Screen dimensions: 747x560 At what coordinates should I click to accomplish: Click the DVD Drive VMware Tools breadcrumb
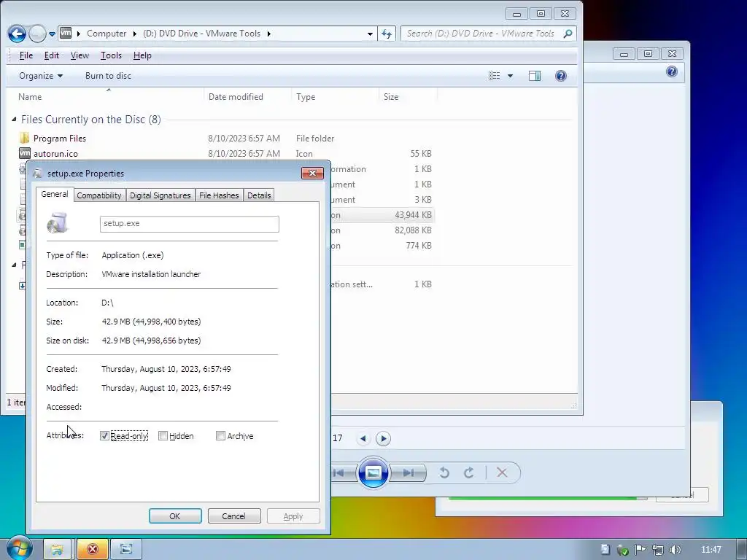202,34
